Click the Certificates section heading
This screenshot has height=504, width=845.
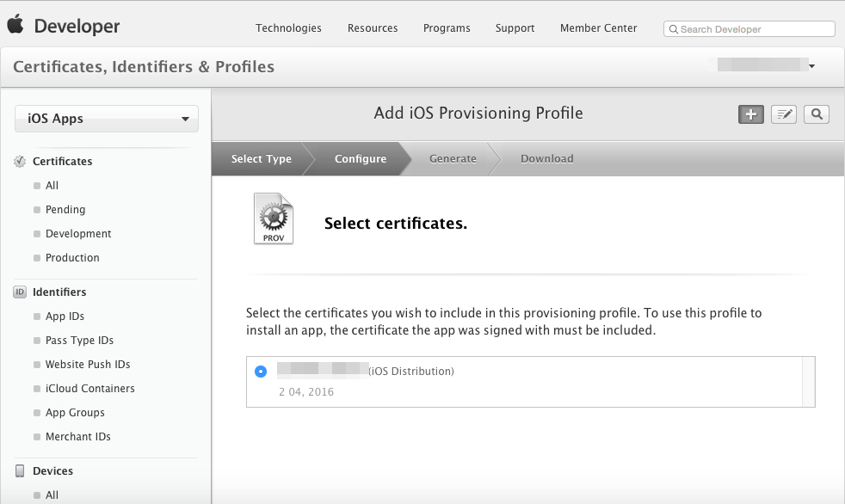click(63, 162)
